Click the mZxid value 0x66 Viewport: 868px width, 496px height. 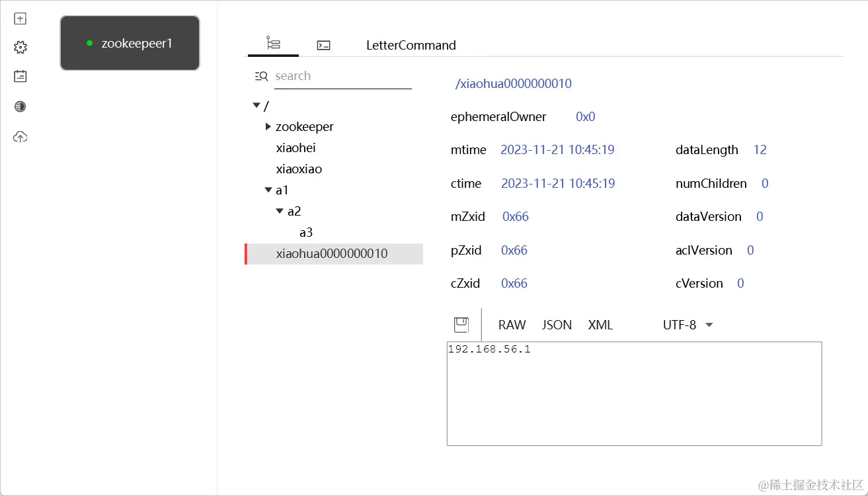point(516,217)
